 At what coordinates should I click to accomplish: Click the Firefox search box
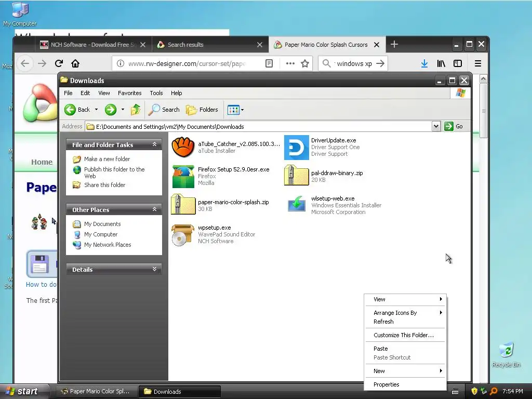[353, 63]
